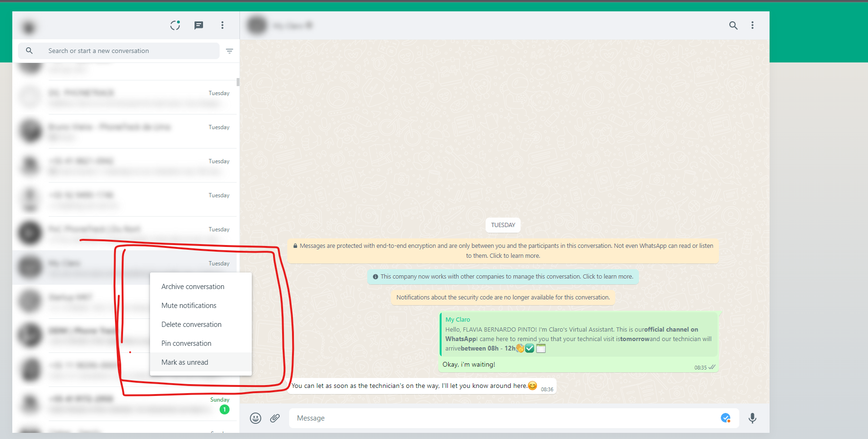Viewport: 868px width, 439px height.
Task: Mute notifications for this chat
Action: (x=189, y=305)
